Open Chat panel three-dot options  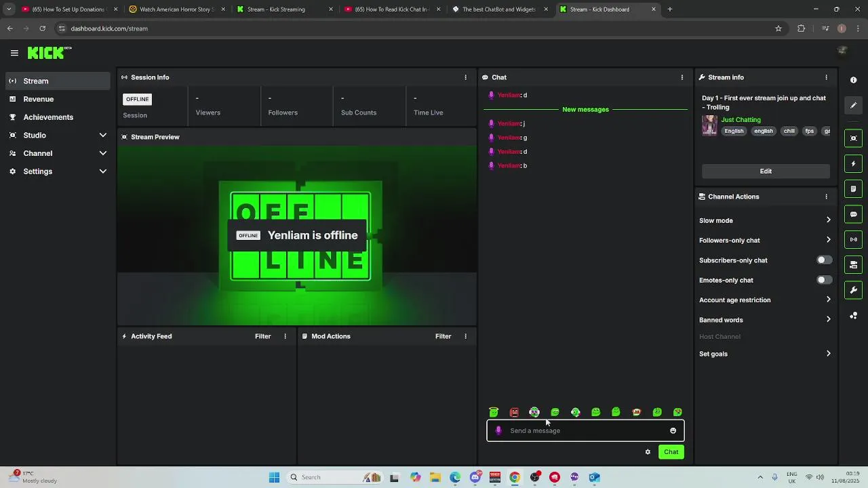pyautogui.click(x=682, y=77)
